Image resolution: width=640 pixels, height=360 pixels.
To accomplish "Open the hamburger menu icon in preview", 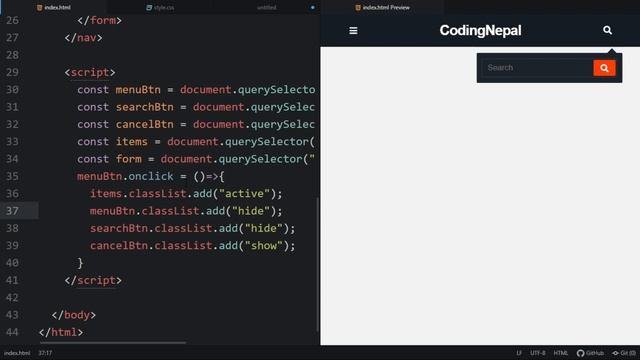I will point(353,31).
